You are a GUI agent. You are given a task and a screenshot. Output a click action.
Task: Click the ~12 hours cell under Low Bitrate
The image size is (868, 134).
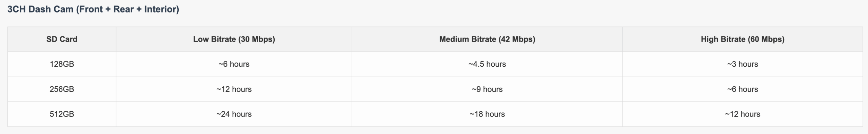[x=234, y=89]
